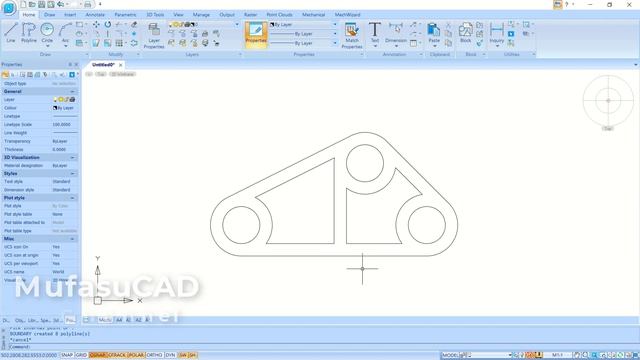Open the Block tool

(x=466, y=33)
